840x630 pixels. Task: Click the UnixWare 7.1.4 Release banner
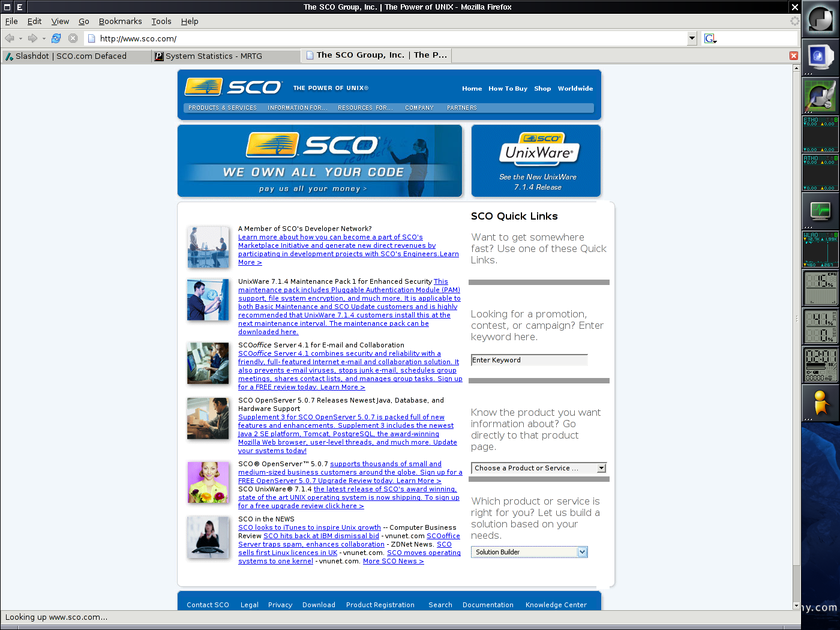(x=536, y=161)
